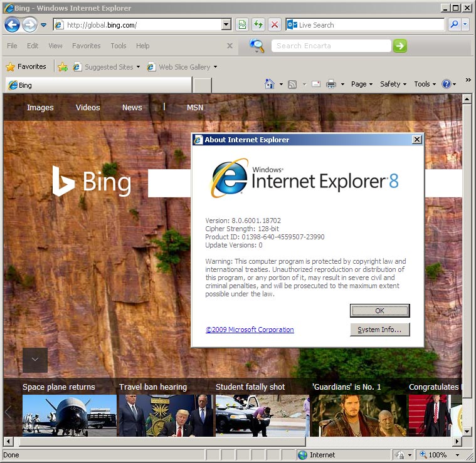Open Suggested Sites dropdown
476x463 pixels.
pos(107,66)
